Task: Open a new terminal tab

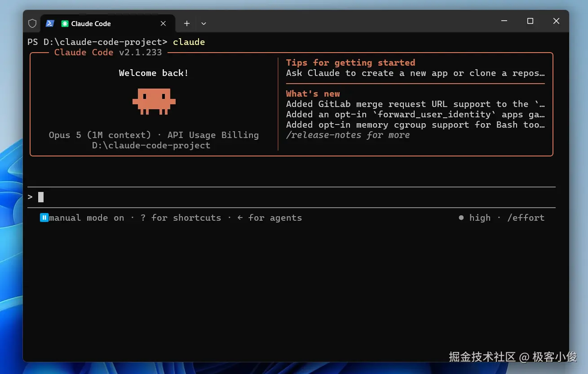Action: click(x=187, y=23)
